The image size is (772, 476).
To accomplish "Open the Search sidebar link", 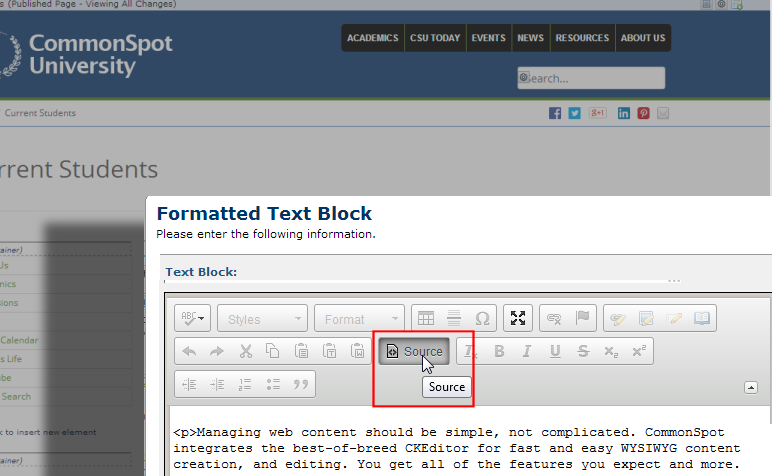I will click(16, 396).
